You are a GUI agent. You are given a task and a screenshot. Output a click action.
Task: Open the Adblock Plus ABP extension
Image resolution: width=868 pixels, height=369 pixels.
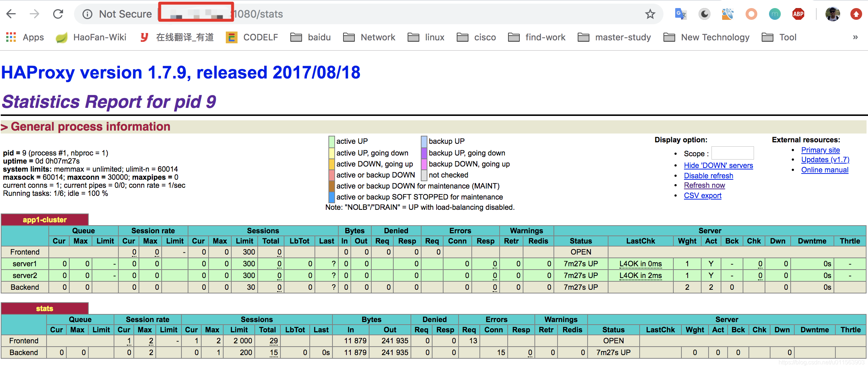[x=798, y=14]
